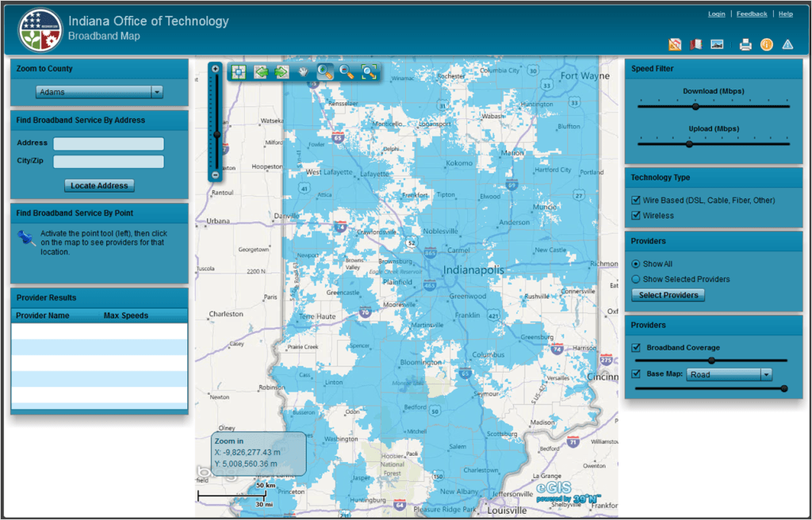Screen dimensions: 812x520
Task: Uncheck the Wireless technology checkbox
Action: (636, 215)
